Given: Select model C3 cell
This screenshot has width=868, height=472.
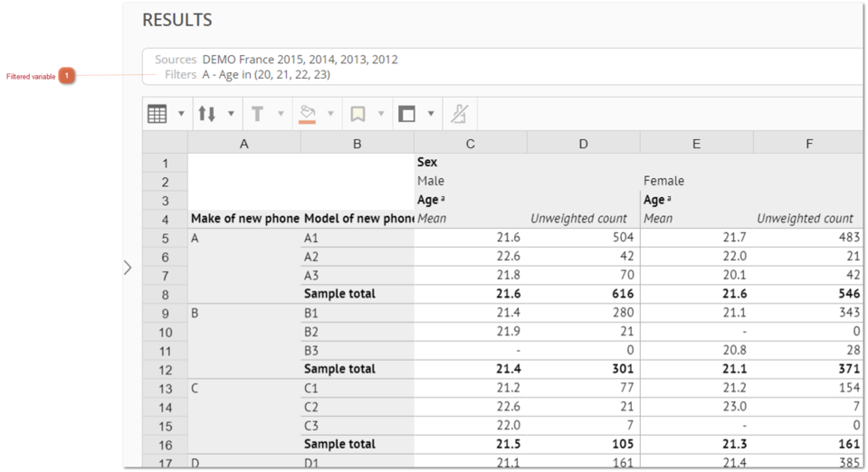Looking at the screenshot, I should [x=357, y=426].
